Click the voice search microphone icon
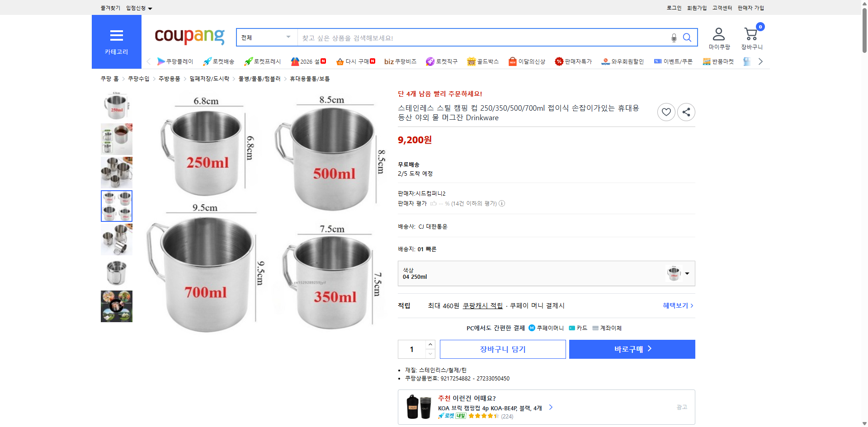Viewport: 868px width, 427px height. (673, 38)
